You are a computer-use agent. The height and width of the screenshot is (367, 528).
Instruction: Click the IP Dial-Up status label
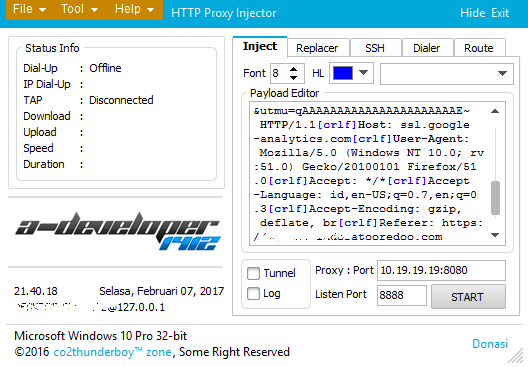(x=47, y=84)
